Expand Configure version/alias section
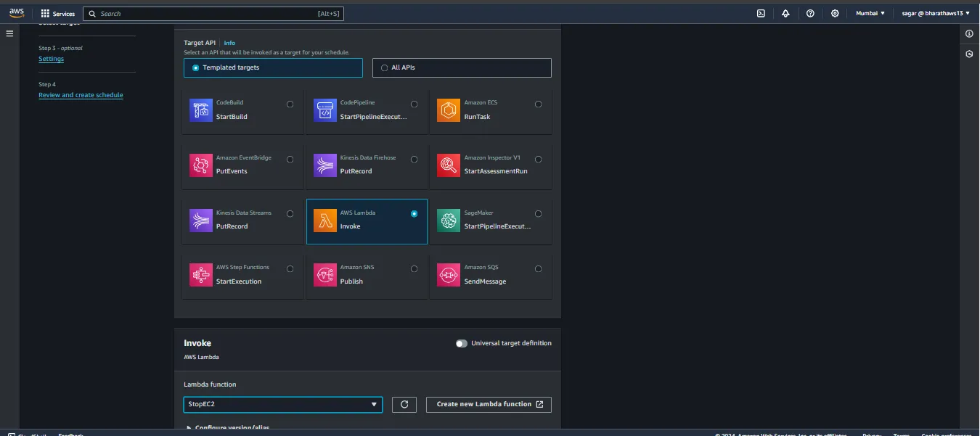980x436 pixels. (x=228, y=427)
